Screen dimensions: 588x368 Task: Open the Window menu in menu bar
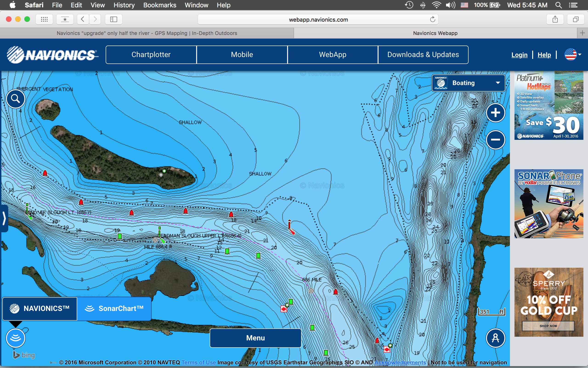coord(196,5)
